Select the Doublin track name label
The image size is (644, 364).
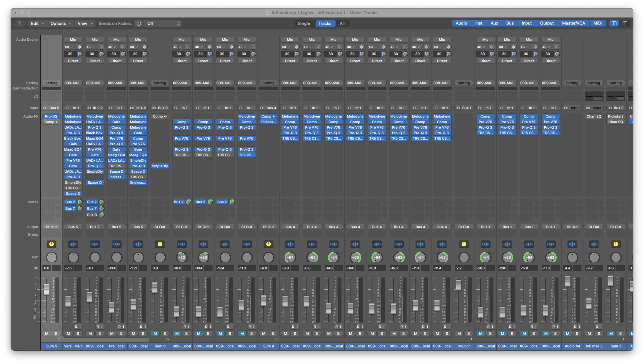pyautogui.click(x=464, y=346)
